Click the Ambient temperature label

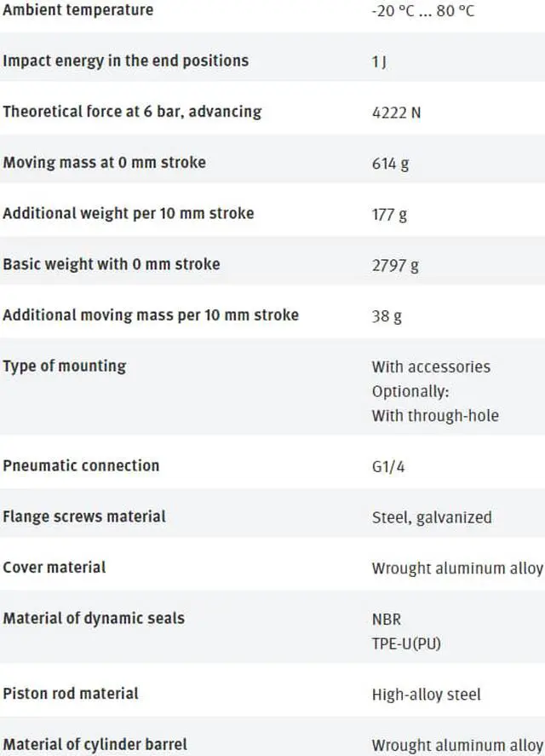point(77,10)
